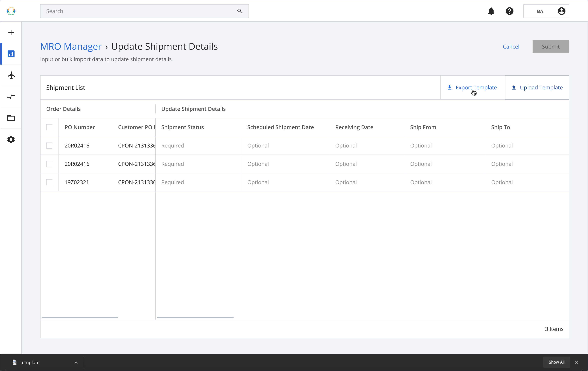This screenshot has width=588, height=371.
Task: Check the second 20R02416 row checkbox
Action: [49, 164]
